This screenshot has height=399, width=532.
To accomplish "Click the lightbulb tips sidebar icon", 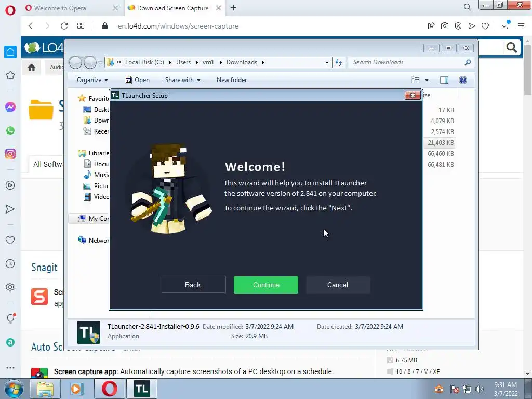I will (10, 318).
